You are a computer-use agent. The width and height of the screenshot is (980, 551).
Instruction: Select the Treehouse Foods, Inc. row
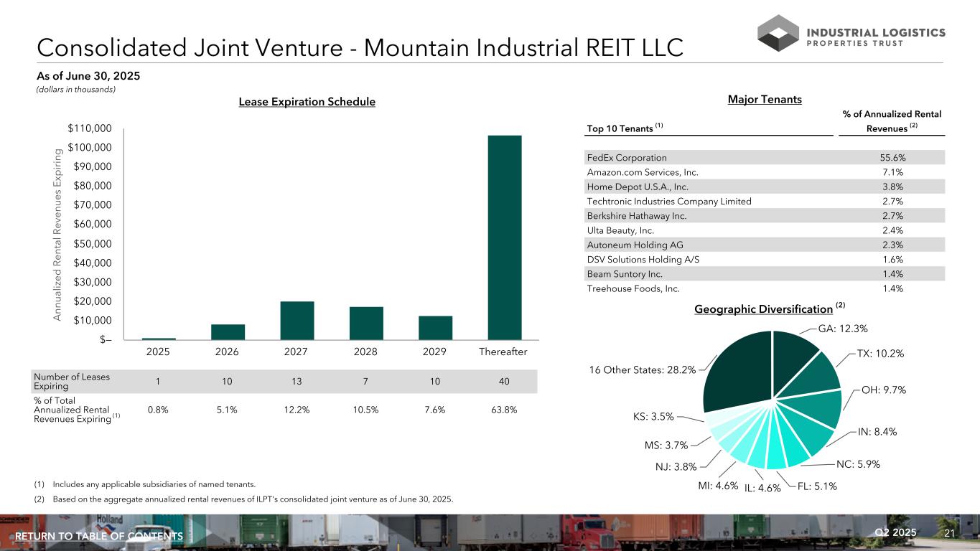click(765, 289)
